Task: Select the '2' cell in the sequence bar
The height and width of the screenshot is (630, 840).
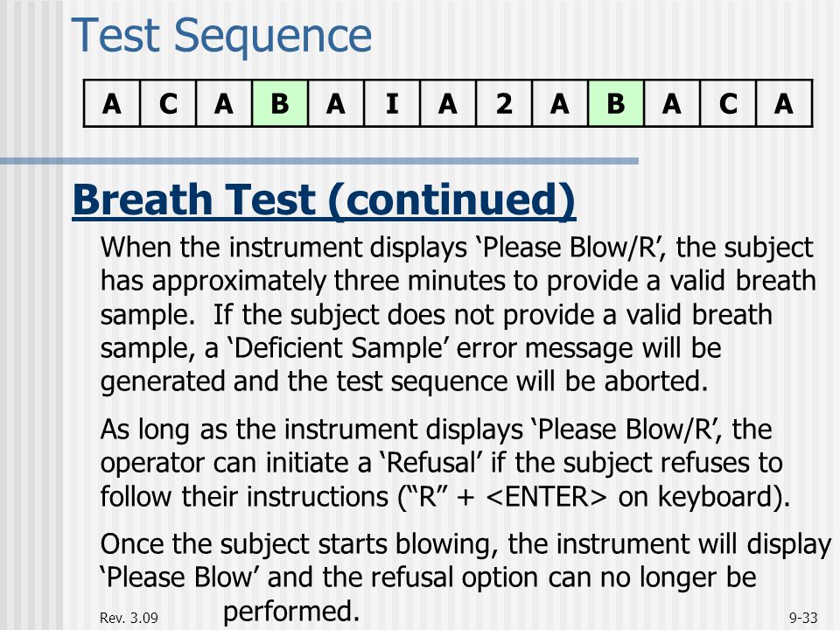Action: coord(504,103)
